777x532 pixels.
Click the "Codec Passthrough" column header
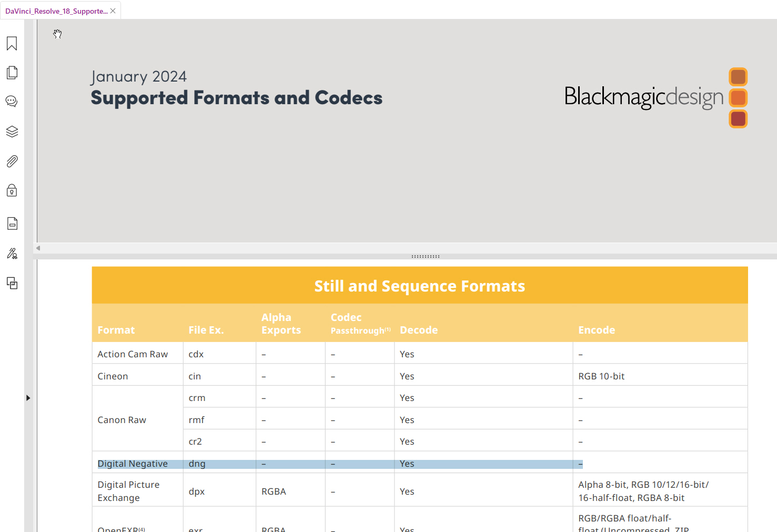(360, 324)
